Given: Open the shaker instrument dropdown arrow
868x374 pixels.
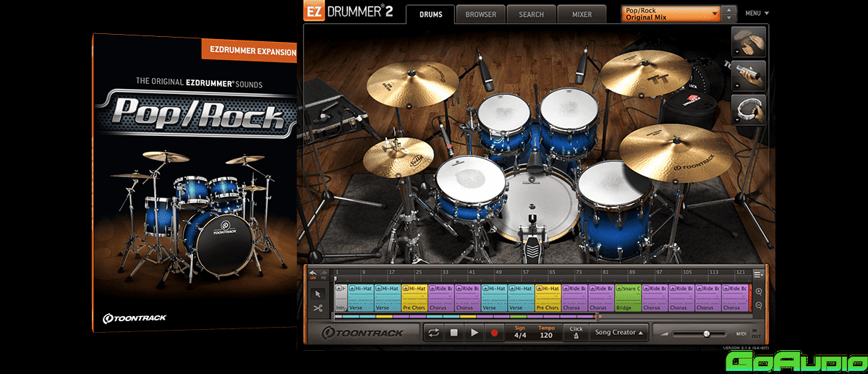Looking at the screenshot, I should point(736,86).
